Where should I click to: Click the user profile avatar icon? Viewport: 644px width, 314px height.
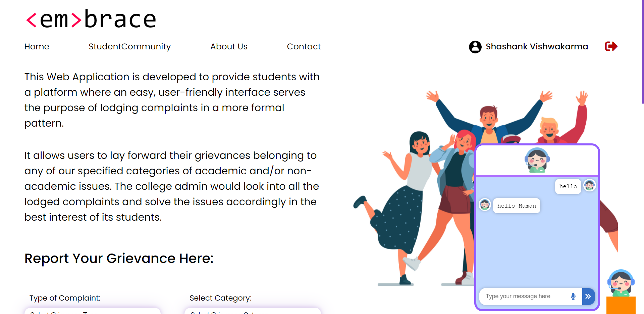(475, 47)
